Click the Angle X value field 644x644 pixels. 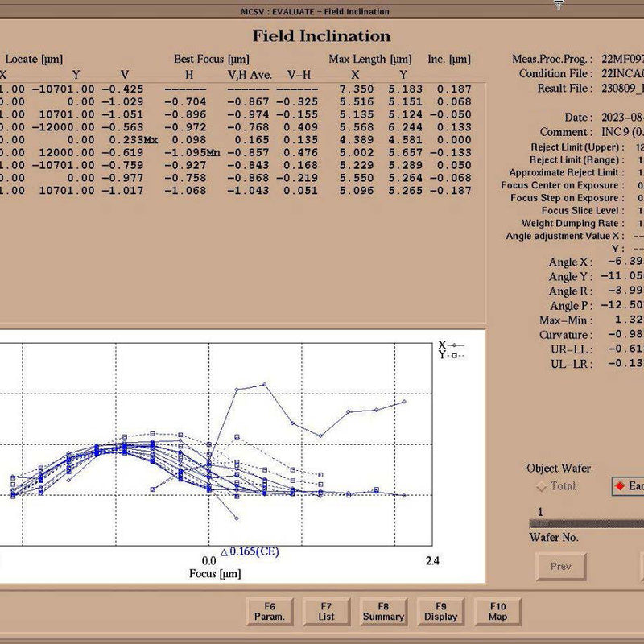click(x=625, y=261)
